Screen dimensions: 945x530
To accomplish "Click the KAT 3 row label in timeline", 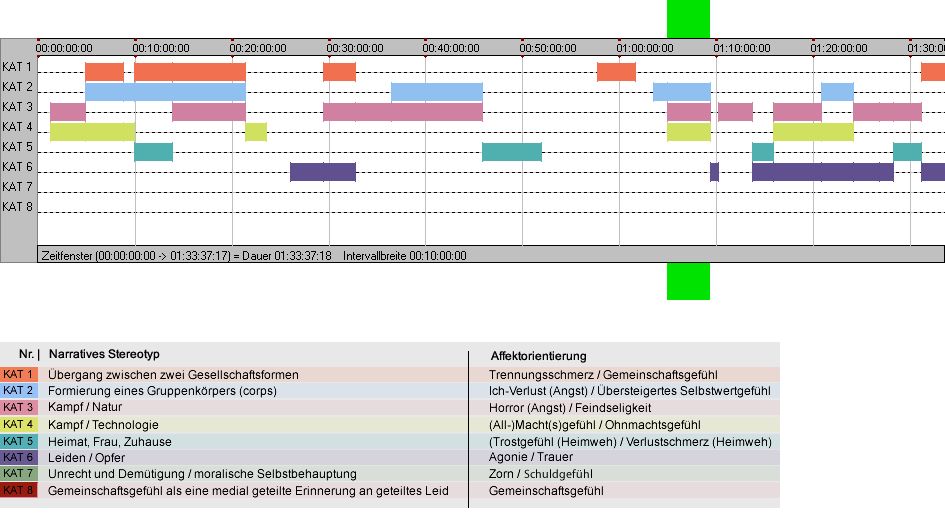I will click(x=17, y=107).
